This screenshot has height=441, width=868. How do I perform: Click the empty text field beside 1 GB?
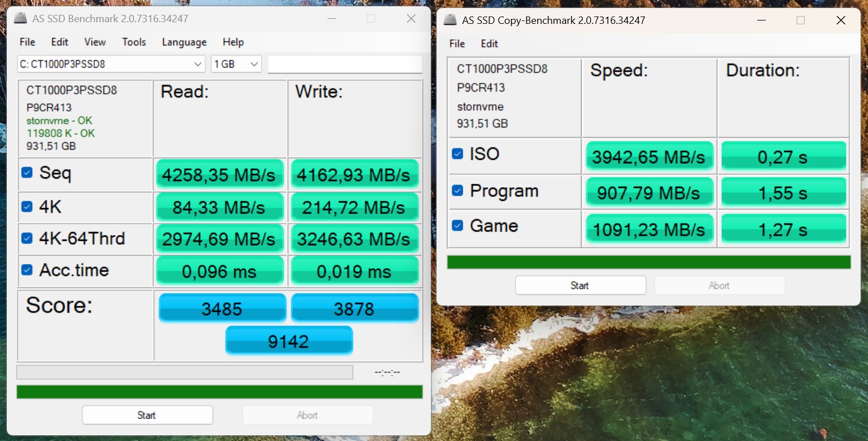pos(344,64)
